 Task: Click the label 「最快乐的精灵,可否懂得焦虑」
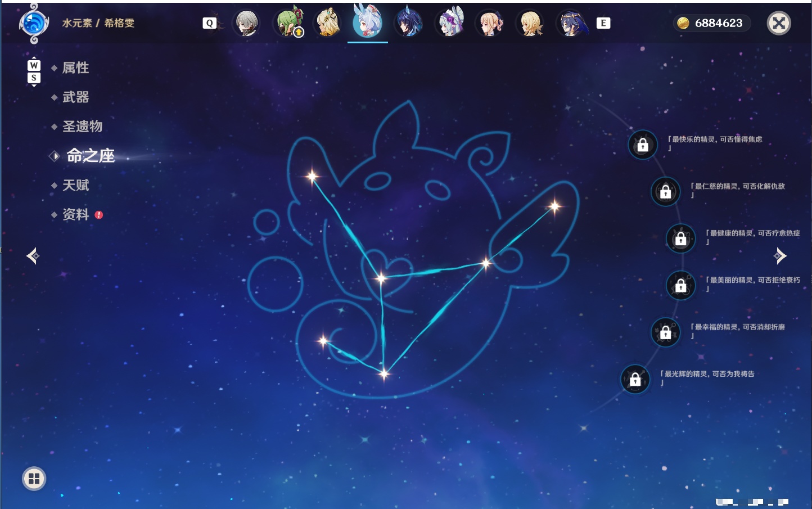[715, 143]
